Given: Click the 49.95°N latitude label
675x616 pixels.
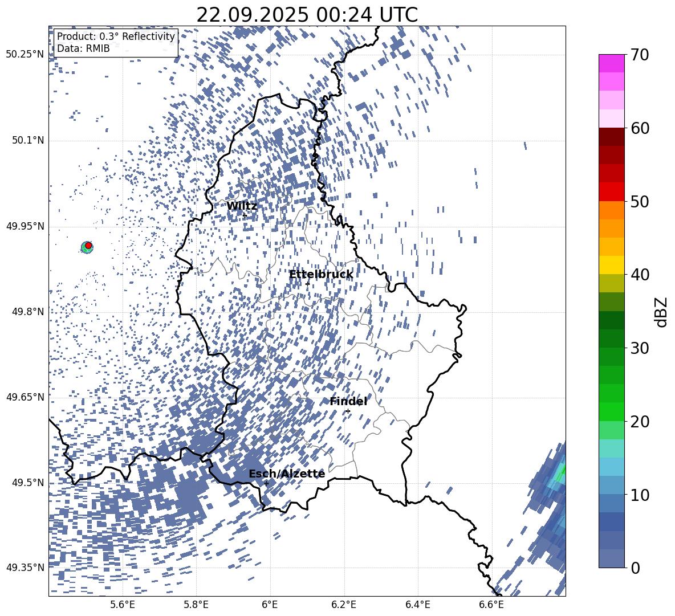Looking at the screenshot, I should 25,226.
